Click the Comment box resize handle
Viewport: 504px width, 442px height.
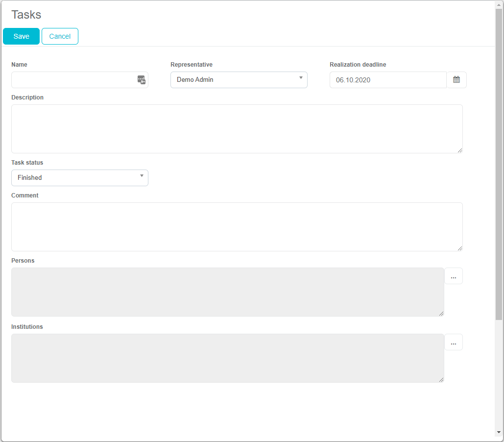[x=459, y=248]
